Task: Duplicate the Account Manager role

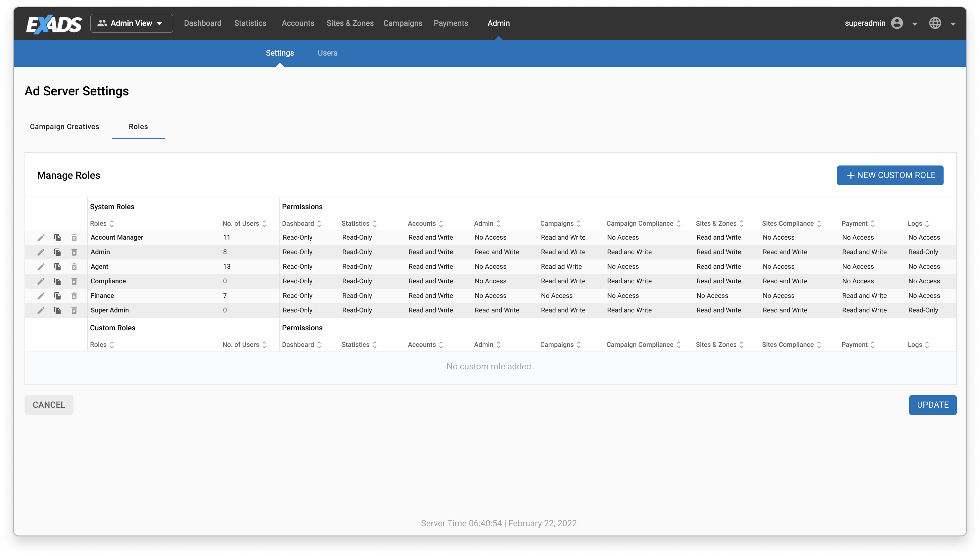Action: coord(58,238)
